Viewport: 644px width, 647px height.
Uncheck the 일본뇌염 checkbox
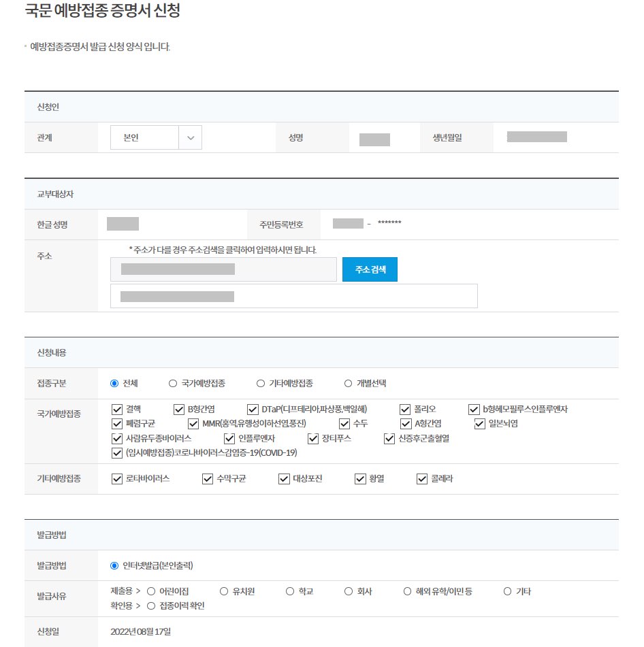coord(480,424)
